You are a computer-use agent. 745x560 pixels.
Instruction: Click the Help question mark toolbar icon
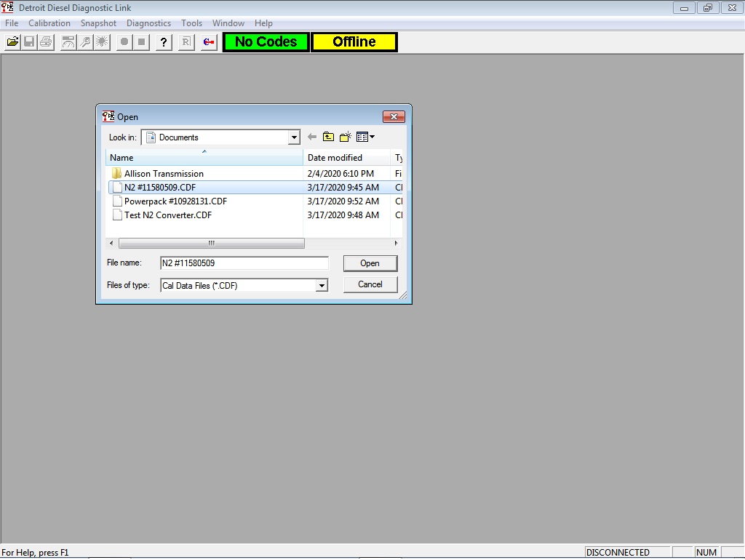coord(163,41)
